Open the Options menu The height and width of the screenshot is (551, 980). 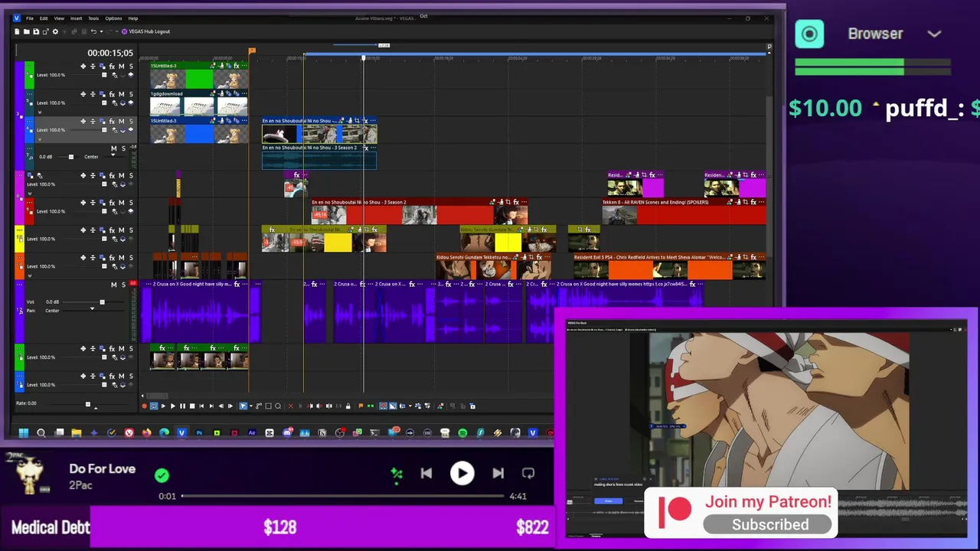[113, 18]
